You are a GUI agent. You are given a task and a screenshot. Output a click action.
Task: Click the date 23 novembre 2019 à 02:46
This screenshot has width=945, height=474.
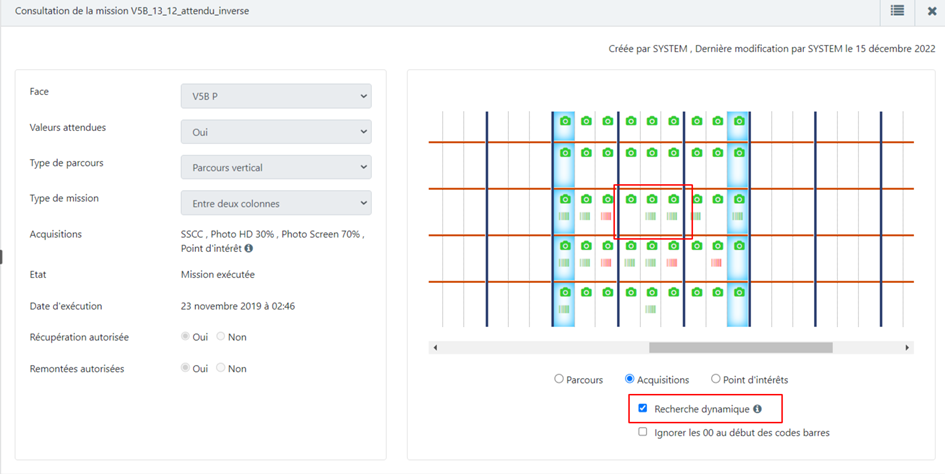point(238,306)
